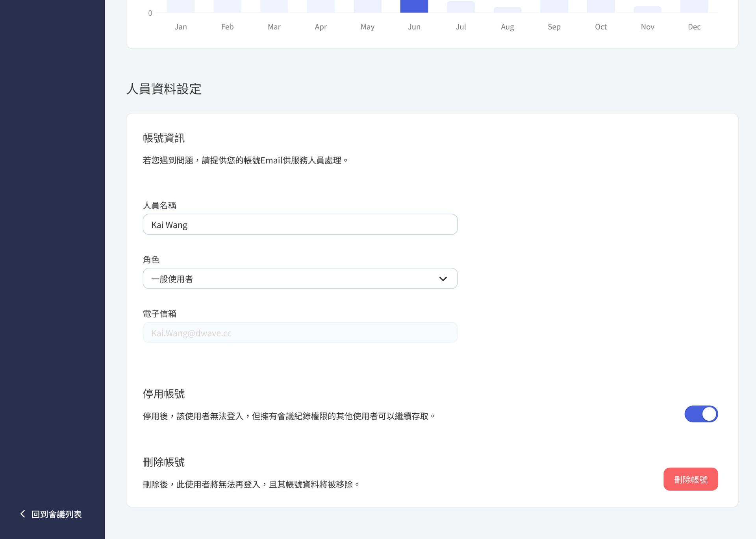Click the Dec month label
Viewport: 756px width, 539px height.
(694, 27)
